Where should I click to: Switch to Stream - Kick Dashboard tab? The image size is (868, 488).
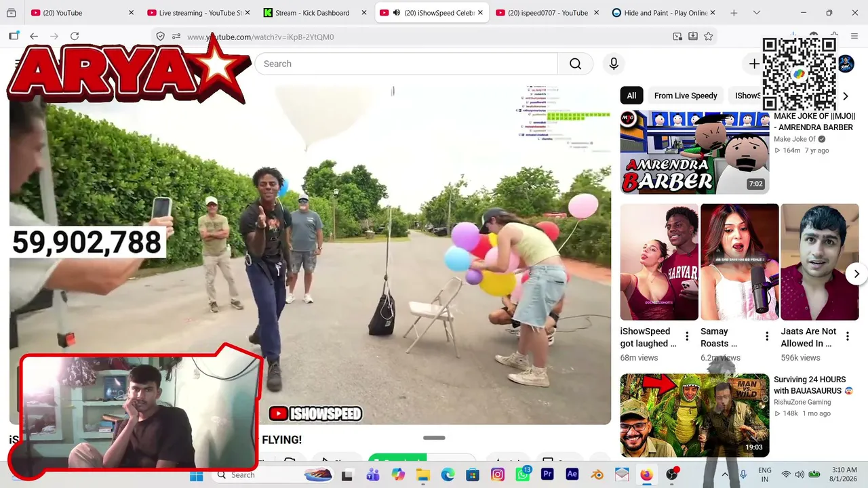315,13
